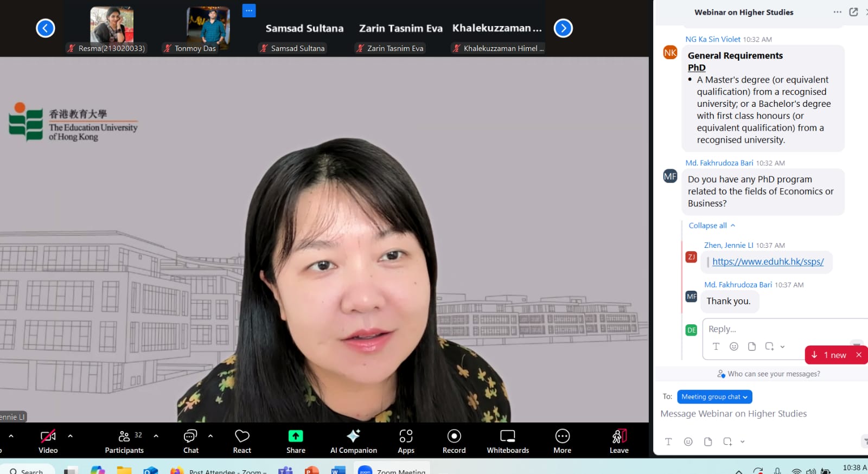Open text formatting in reply box

tap(716, 347)
